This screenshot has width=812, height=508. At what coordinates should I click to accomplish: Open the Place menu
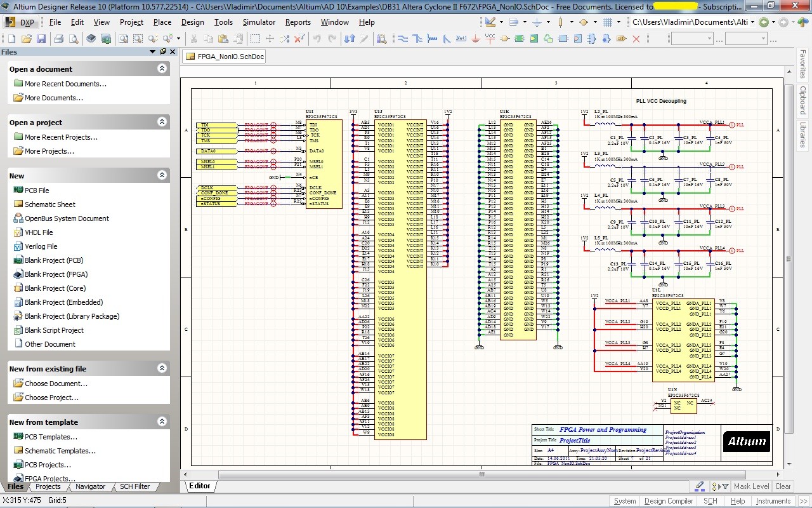click(162, 22)
